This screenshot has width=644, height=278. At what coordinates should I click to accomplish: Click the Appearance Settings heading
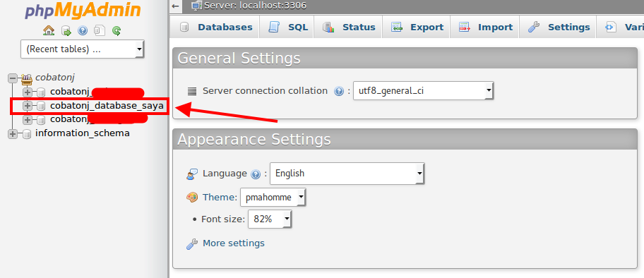pos(254,139)
